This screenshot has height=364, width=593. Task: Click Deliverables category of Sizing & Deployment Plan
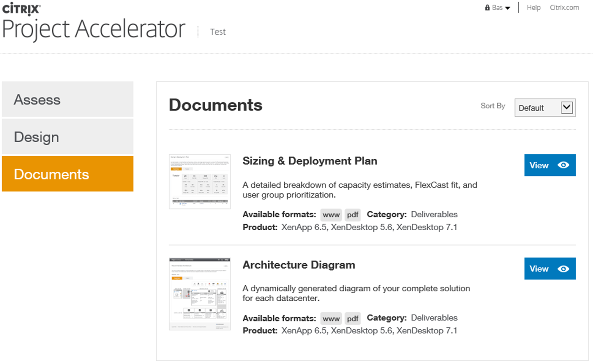[434, 214]
